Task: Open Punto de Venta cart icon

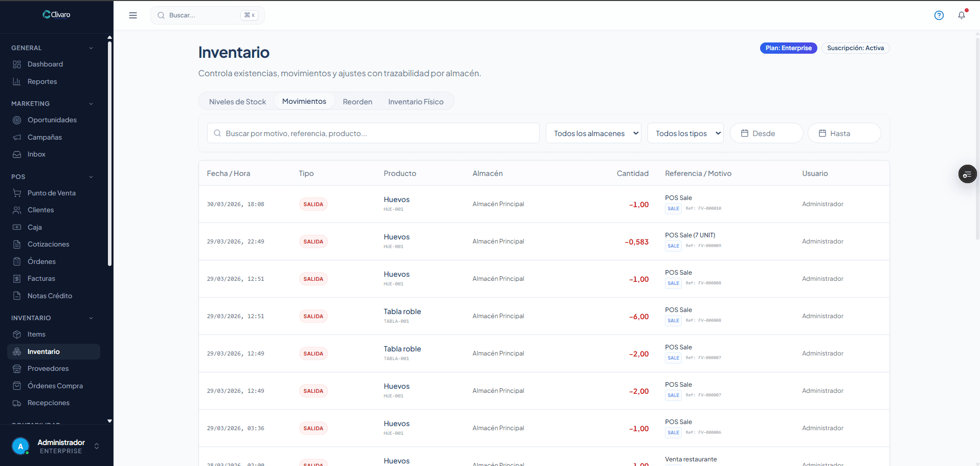Action: [x=17, y=193]
